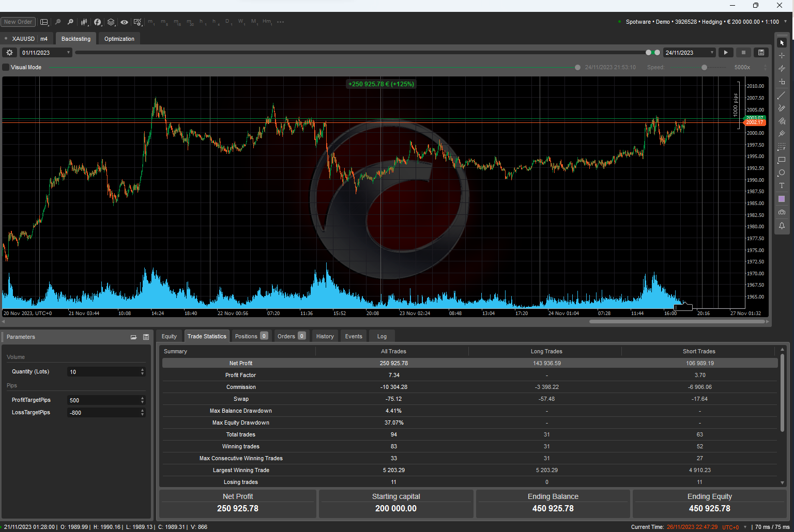Select the m30 timeframe
Screen dimensions: 794x532
[190, 22]
